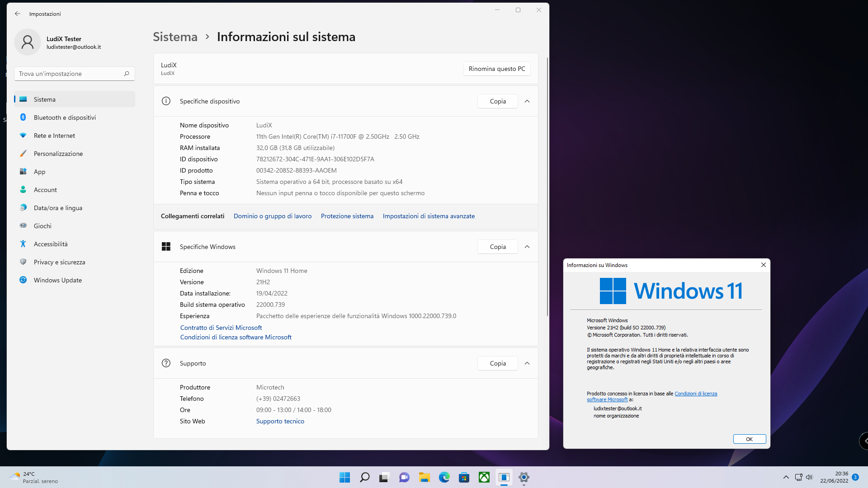Image resolution: width=868 pixels, height=488 pixels.
Task: Click the Settings window vertical scrollbar
Action: [547, 186]
